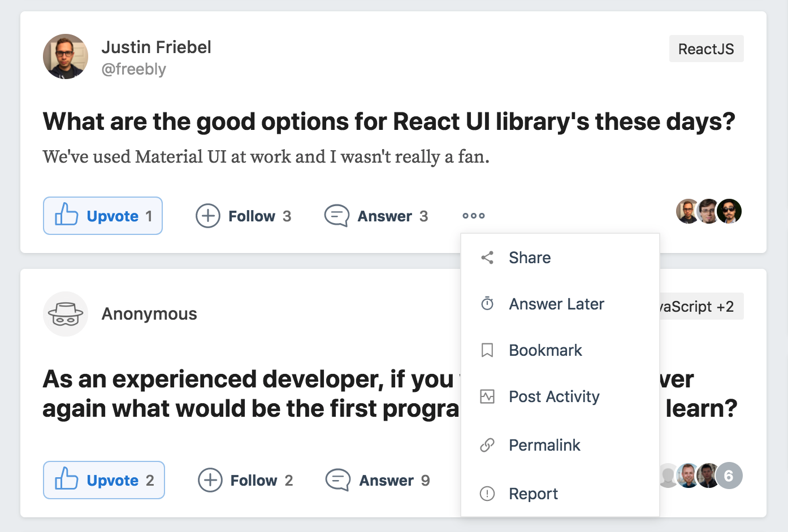The height and width of the screenshot is (532, 788).
Task: Click the Bookmark icon in menu
Action: pyautogui.click(x=487, y=350)
